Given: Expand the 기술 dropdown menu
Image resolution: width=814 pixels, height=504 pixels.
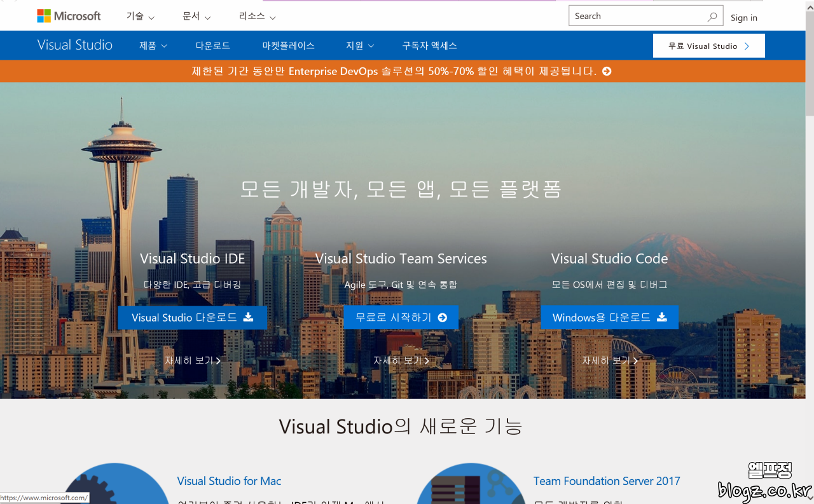Looking at the screenshot, I should pyautogui.click(x=140, y=17).
